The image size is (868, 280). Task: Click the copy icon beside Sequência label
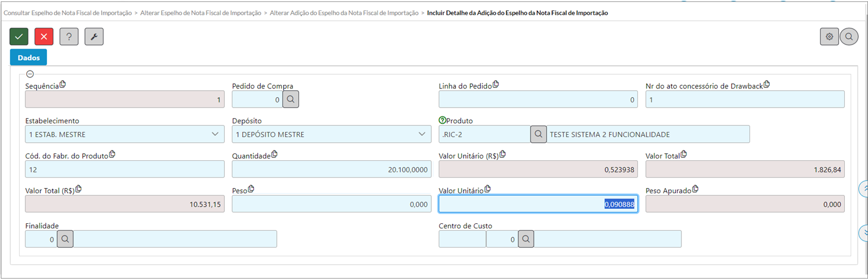(63, 84)
